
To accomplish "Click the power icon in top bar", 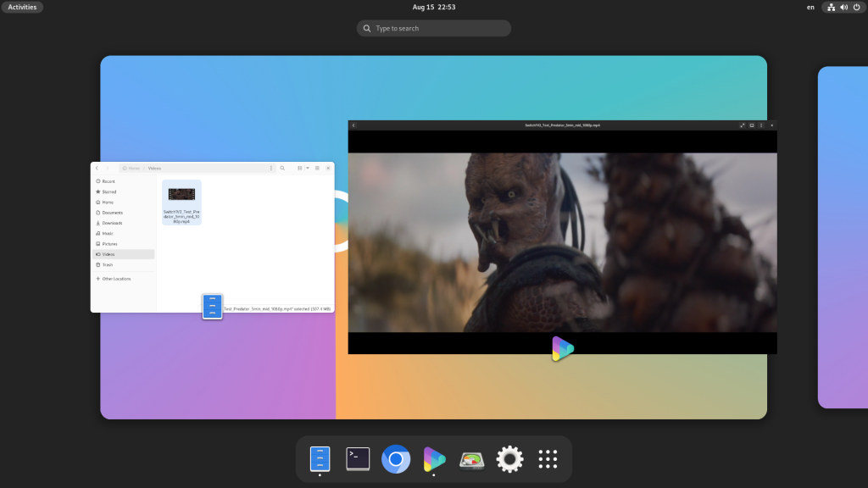I will click(856, 7).
